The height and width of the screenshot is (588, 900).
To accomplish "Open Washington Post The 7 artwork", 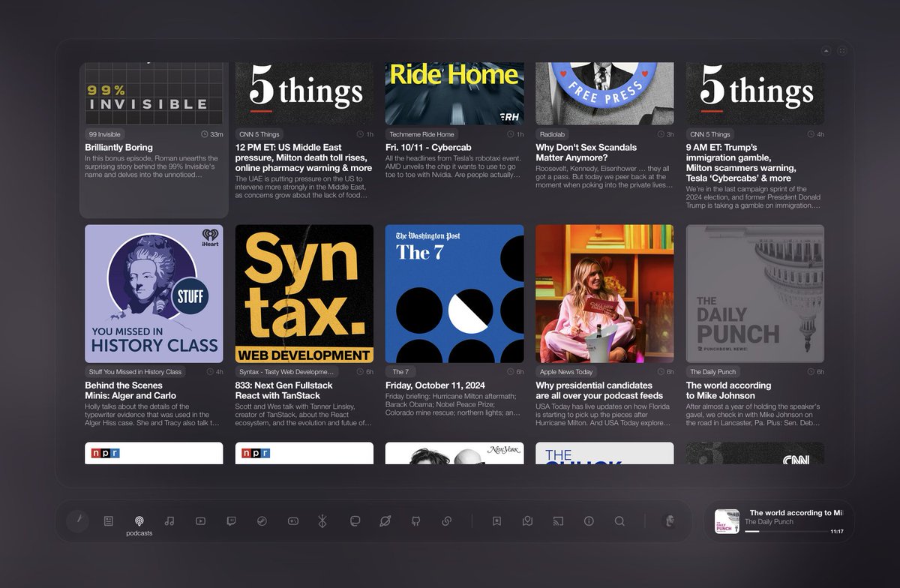I will point(454,294).
